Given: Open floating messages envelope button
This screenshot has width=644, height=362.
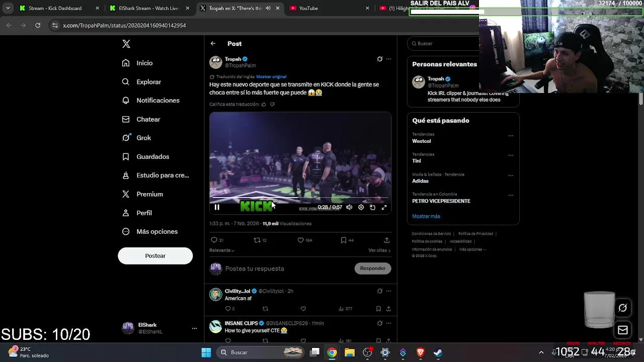Looking at the screenshot, I should (622, 330).
